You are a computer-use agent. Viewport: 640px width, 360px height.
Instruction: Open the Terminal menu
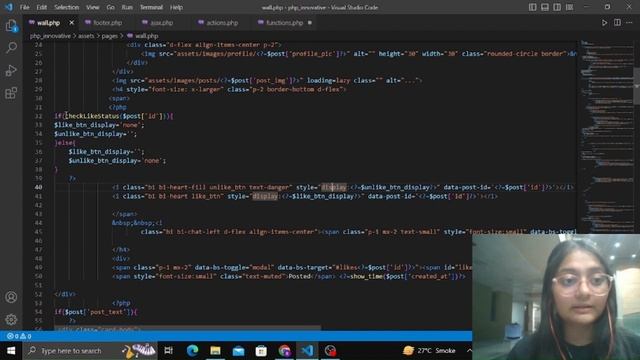coord(151,7)
